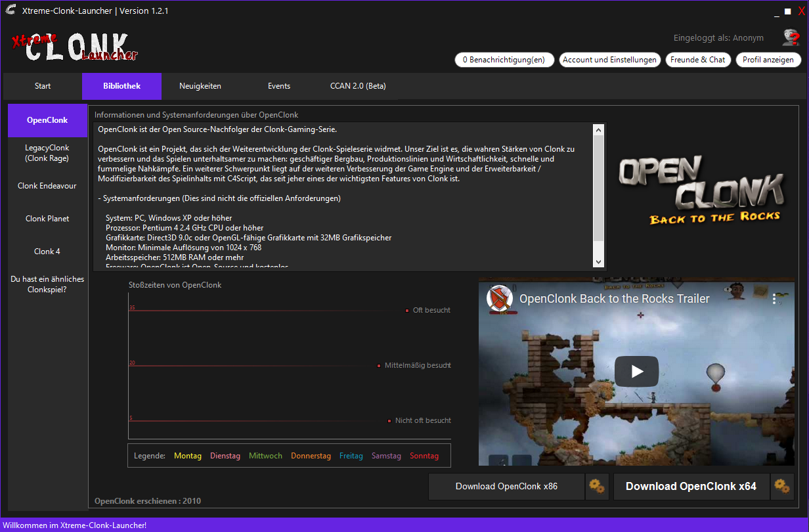Click the app icon in the title bar
This screenshot has height=532, width=809.
click(x=11, y=11)
